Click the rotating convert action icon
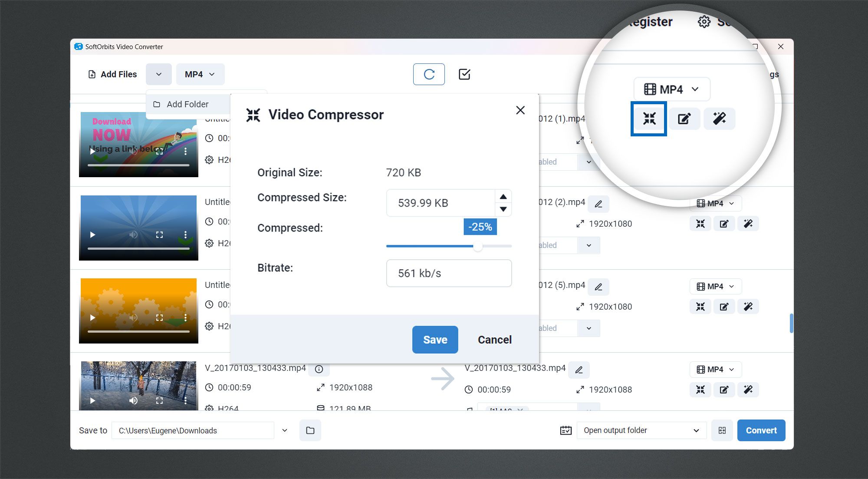Image resolution: width=868 pixels, height=479 pixels. pyautogui.click(x=428, y=74)
